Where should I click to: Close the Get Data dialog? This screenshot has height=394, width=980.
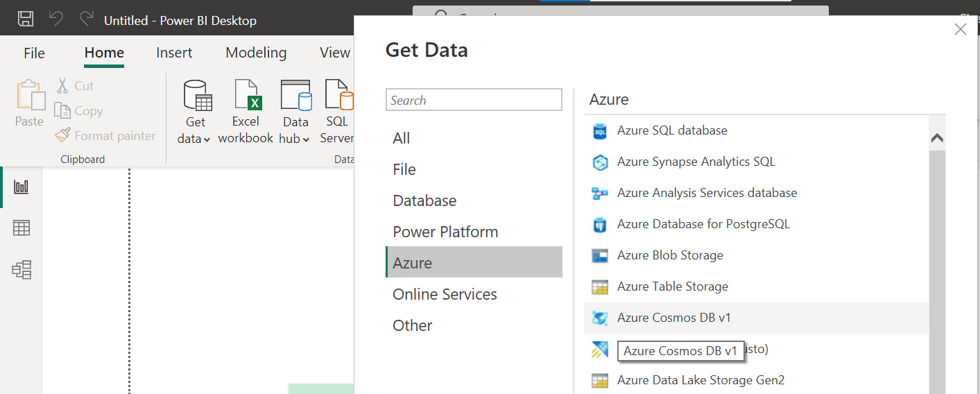(x=961, y=29)
